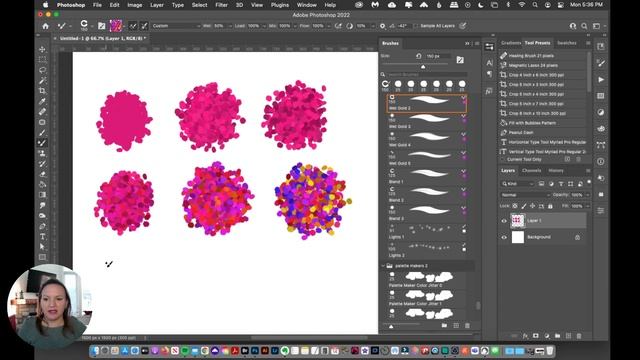Open brush settings panel from options bar

pyautogui.click(x=102, y=26)
